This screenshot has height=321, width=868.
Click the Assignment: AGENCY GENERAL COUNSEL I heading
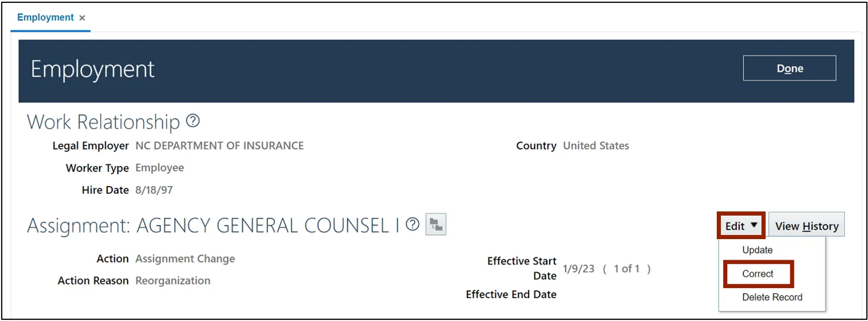click(x=212, y=226)
